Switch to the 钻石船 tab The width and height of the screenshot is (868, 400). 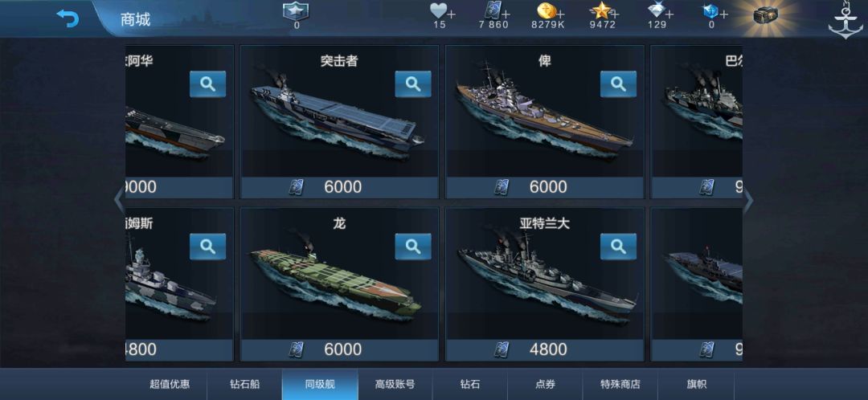click(244, 384)
